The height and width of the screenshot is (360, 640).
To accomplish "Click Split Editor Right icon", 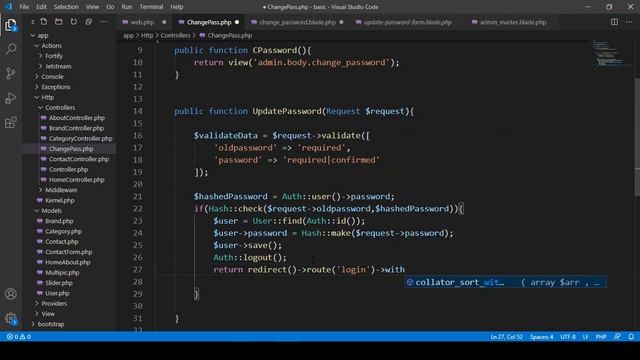I will click(614, 22).
